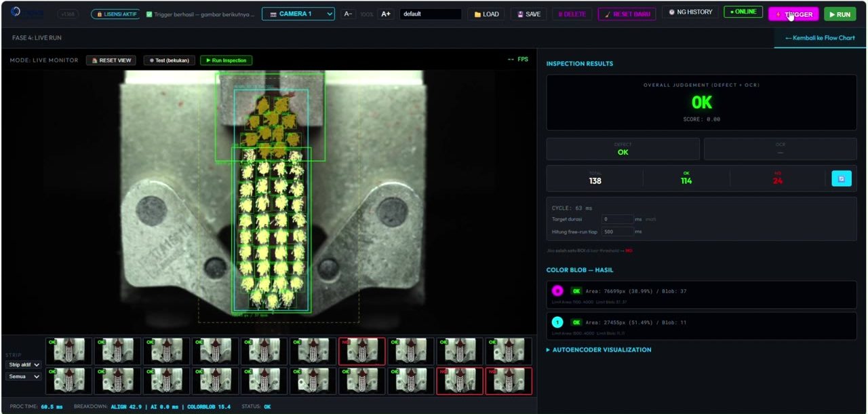Click the Hitung free-run tiap input field

(617, 231)
